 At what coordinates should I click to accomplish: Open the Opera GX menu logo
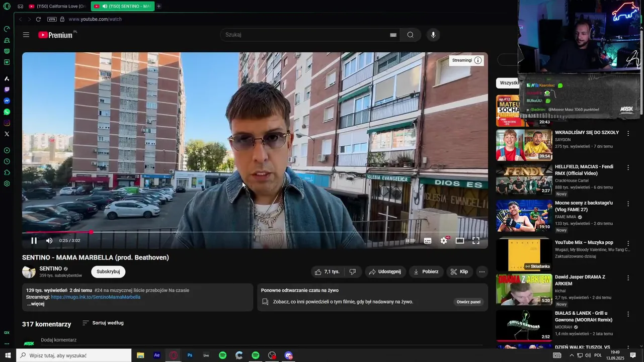[x=7, y=7]
